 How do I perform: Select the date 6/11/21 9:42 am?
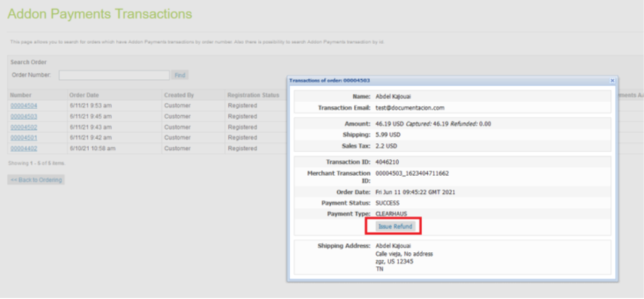coord(91,138)
